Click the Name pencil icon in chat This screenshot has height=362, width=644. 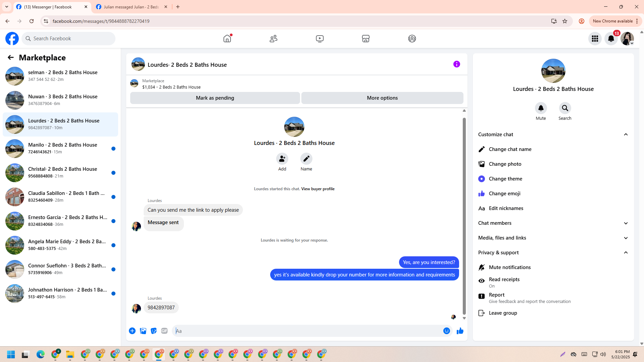pyautogui.click(x=306, y=159)
